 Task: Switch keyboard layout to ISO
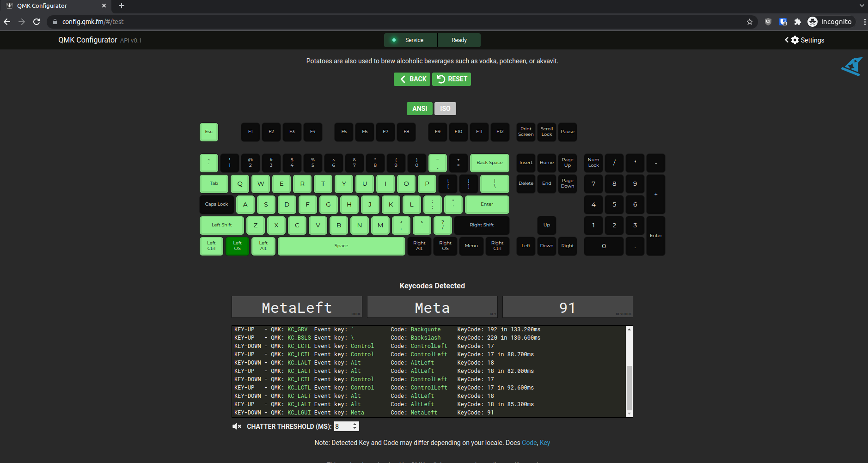[445, 108]
